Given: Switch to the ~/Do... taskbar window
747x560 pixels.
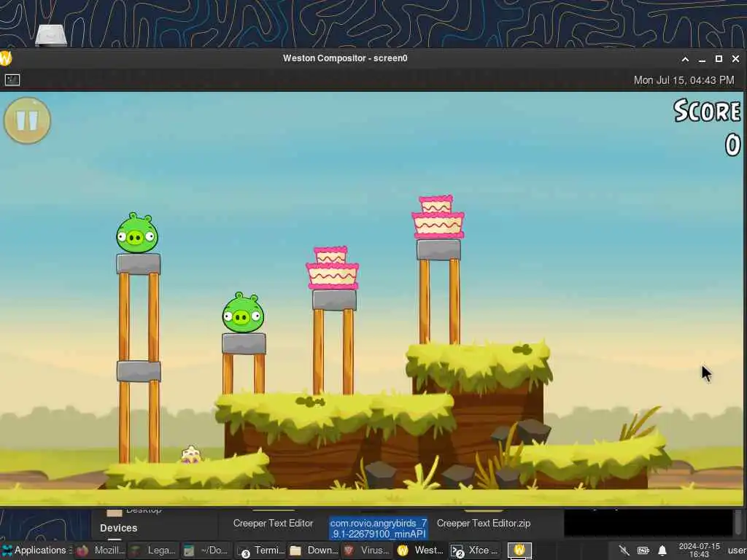Looking at the screenshot, I should pyautogui.click(x=206, y=550).
